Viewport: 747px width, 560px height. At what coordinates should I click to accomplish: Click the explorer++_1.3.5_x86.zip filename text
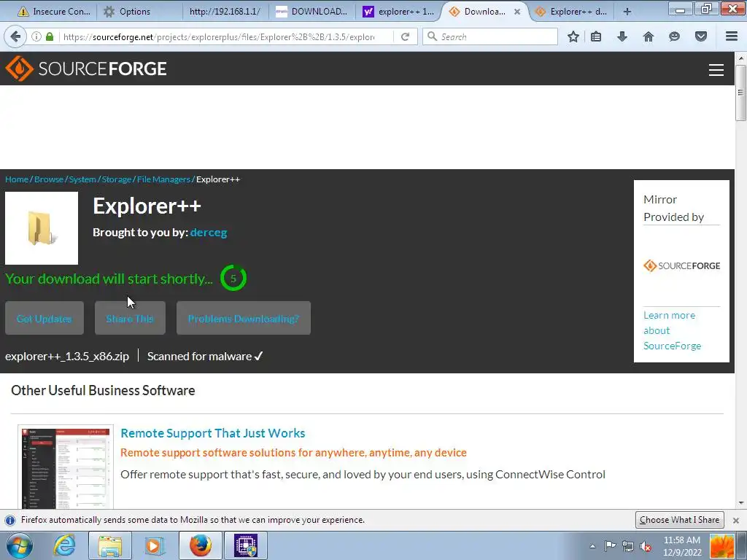pos(67,356)
